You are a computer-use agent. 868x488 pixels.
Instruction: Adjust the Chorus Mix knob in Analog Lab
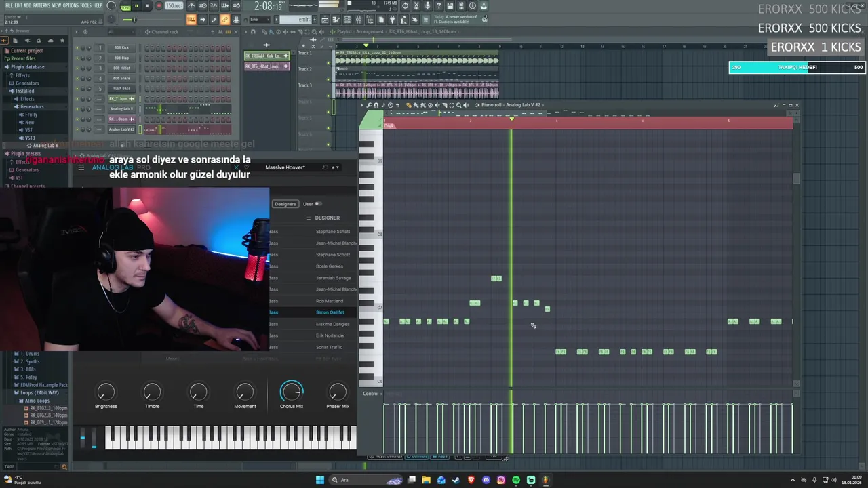[x=292, y=392]
